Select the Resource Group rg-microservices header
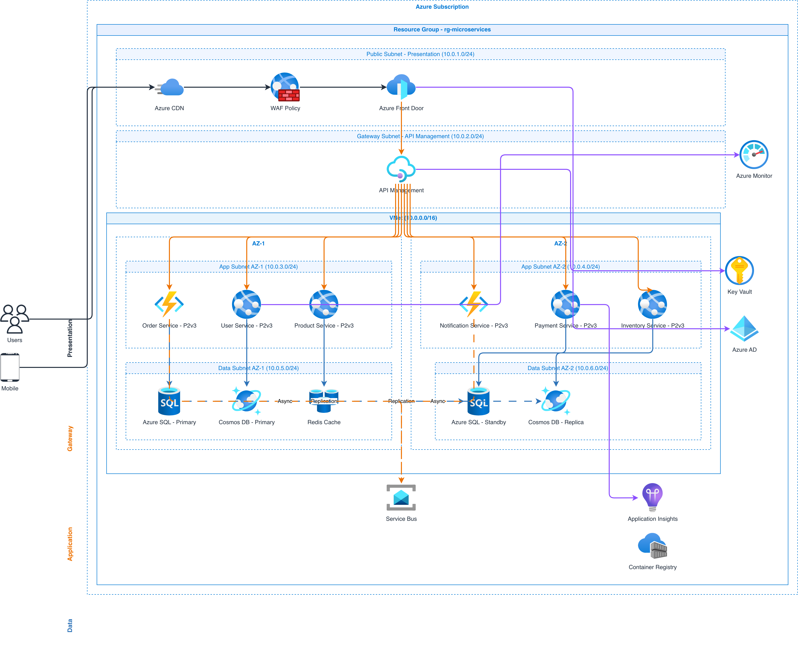This screenshot has width=798, height=672. pyautogui.click(x=442, y=30)
